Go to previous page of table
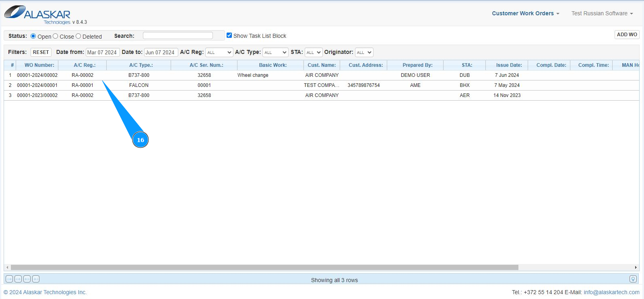The image size is (644, 299). click(18, 279)
